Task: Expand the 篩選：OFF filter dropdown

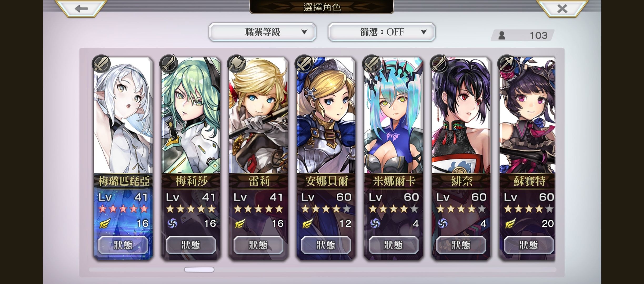Action: tap(381, 32)
